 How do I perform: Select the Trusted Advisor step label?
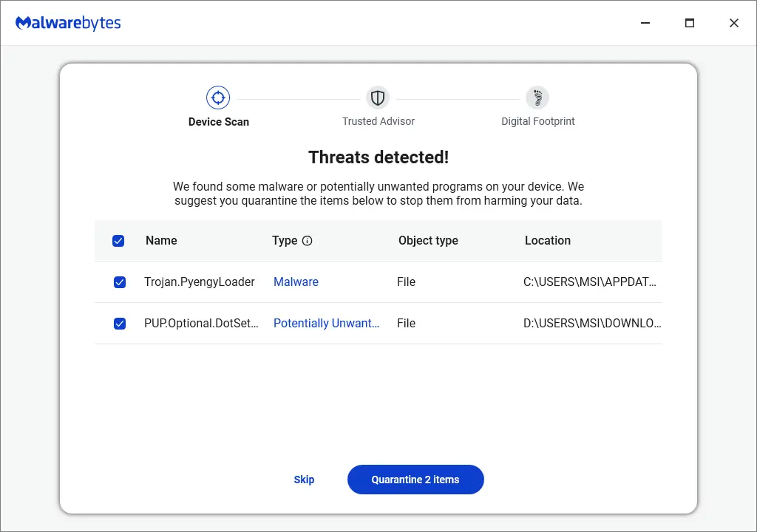coord(378,121)
